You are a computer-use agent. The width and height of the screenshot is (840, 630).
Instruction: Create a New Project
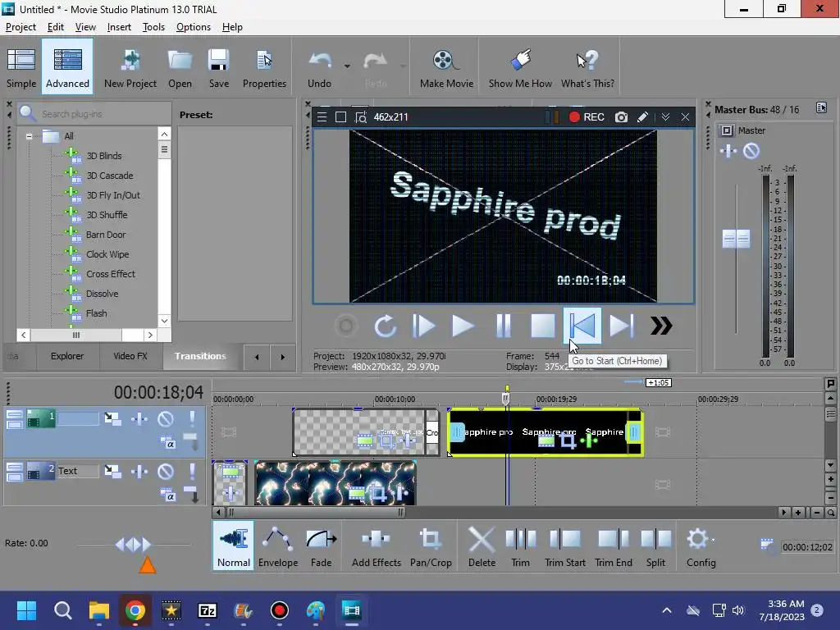[x=130, y=67]
